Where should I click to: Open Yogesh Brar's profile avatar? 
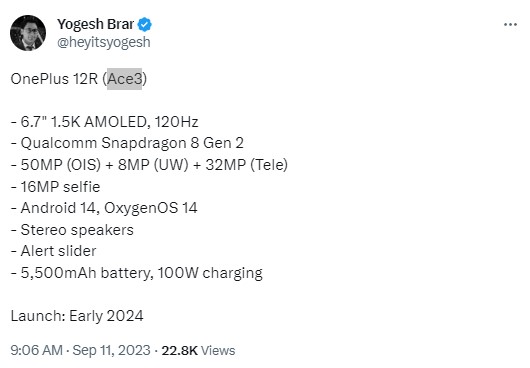point(28,33)
